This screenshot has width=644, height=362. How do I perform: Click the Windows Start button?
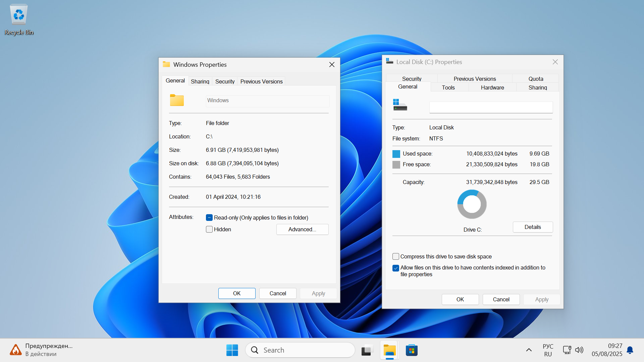coord(232,350)
